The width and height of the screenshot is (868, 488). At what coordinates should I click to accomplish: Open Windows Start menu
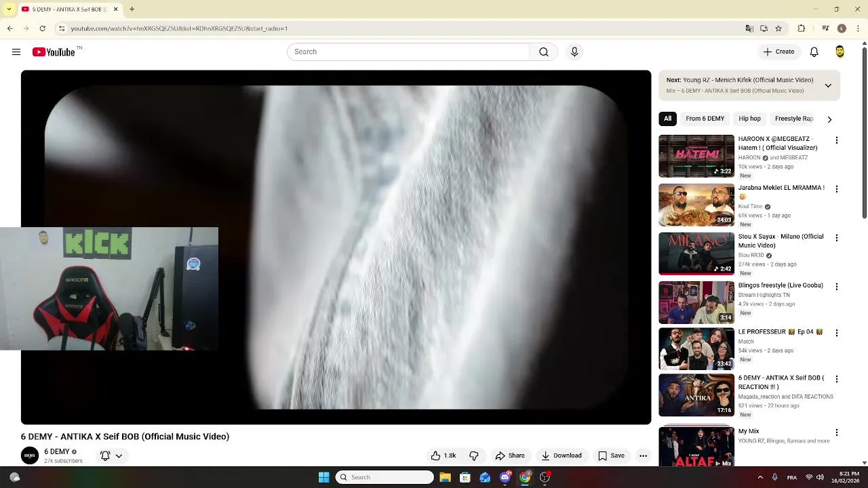click(324, 477)
